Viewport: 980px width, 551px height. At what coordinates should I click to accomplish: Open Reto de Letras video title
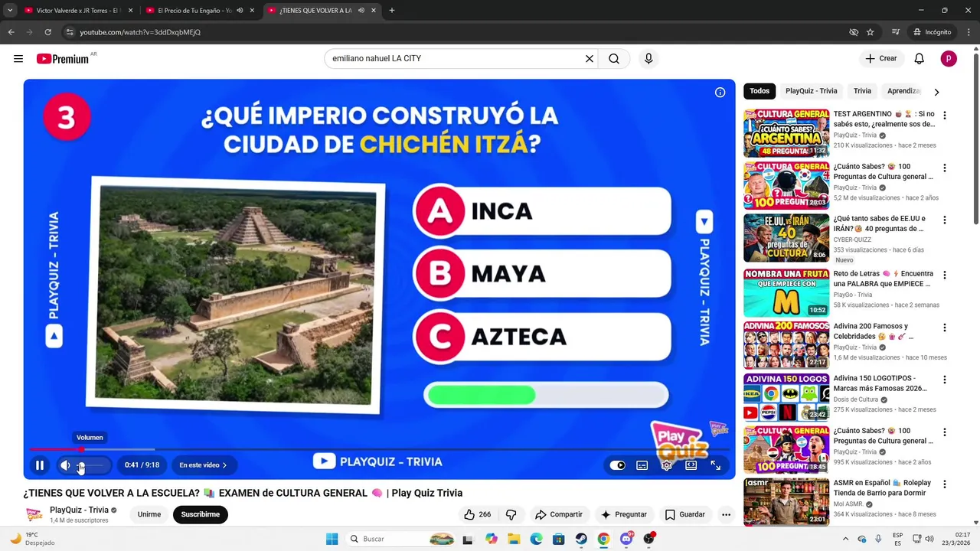pos(884,279)
